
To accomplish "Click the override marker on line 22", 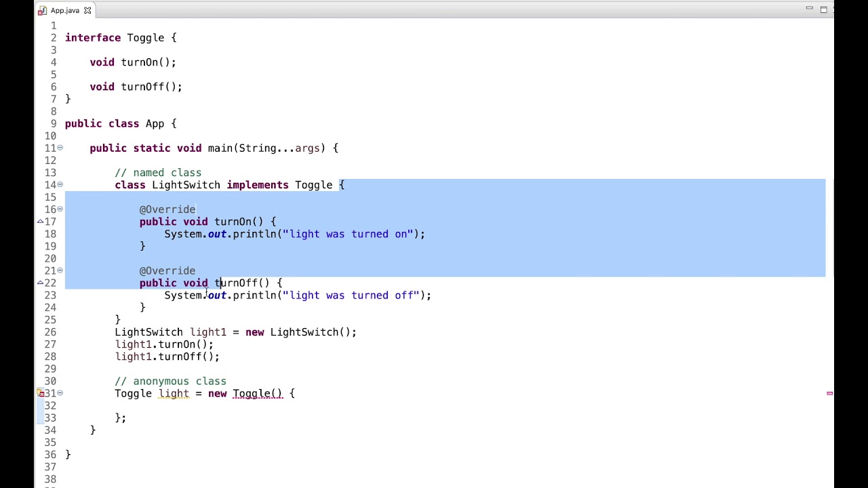I will (x=41, y=283).
